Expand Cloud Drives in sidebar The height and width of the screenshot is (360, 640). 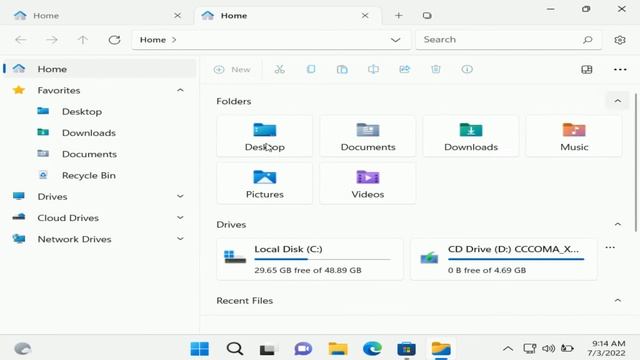(x=180, y=218)
